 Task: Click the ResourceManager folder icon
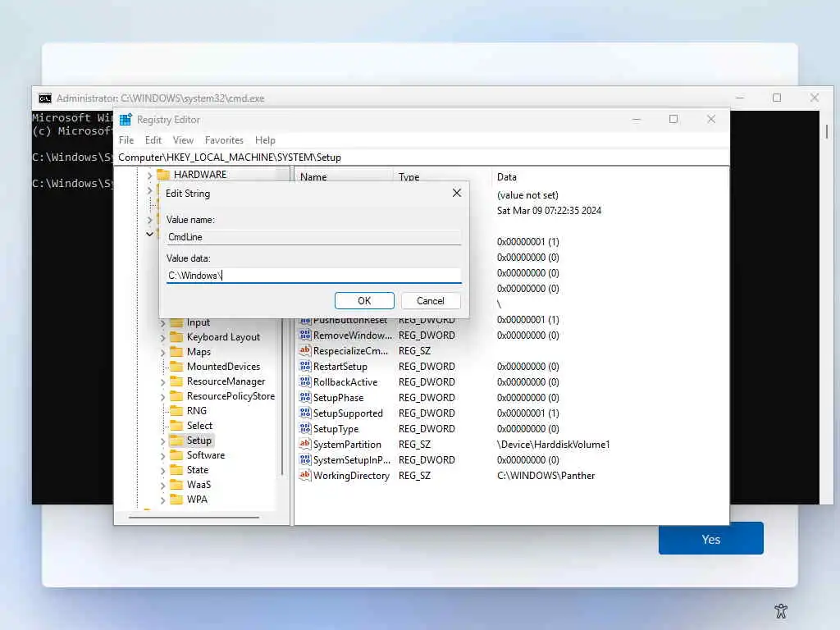(x=176, y=381)
